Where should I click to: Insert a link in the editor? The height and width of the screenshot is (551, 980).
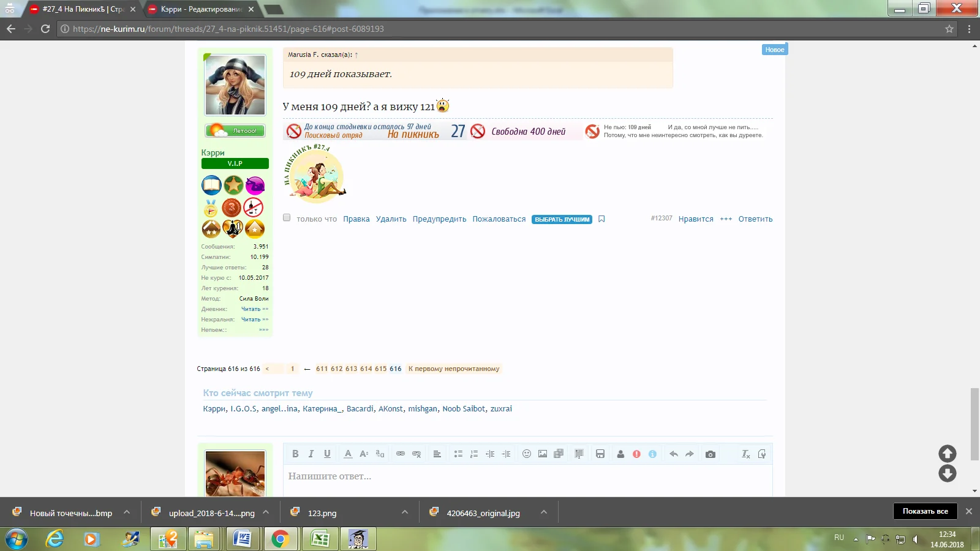pos(401,454)
